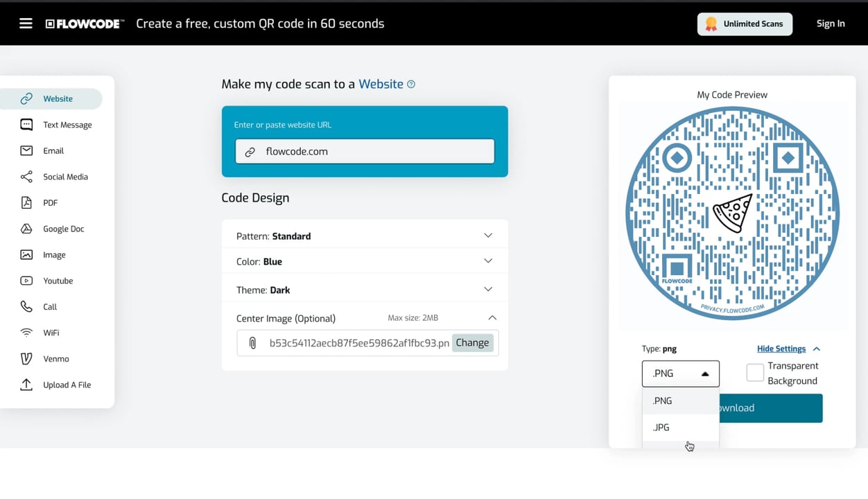The width and height of the screenshot is (868, 499).
Task: Click the WiFi signal icon
Action: coord(26,333)
